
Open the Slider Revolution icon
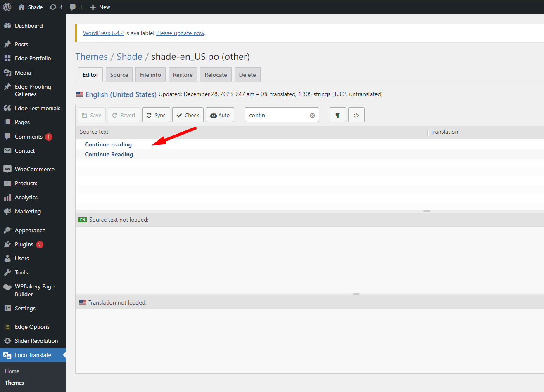coord(7,341)
